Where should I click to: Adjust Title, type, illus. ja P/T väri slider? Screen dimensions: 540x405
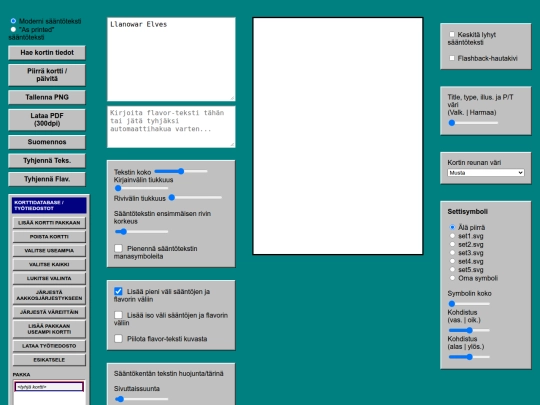click(473, 123)
